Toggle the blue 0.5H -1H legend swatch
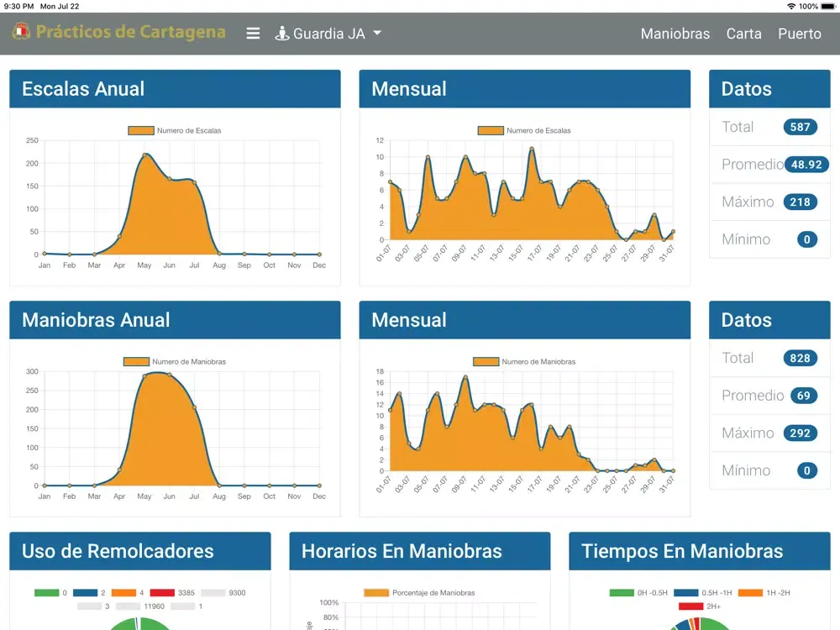The height and width of the screenshot is (630, 840). (x=686, y=593)
